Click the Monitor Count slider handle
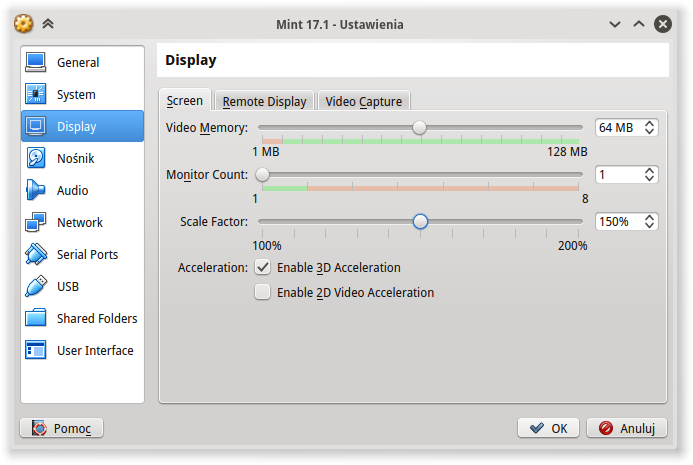 (263, 175)
